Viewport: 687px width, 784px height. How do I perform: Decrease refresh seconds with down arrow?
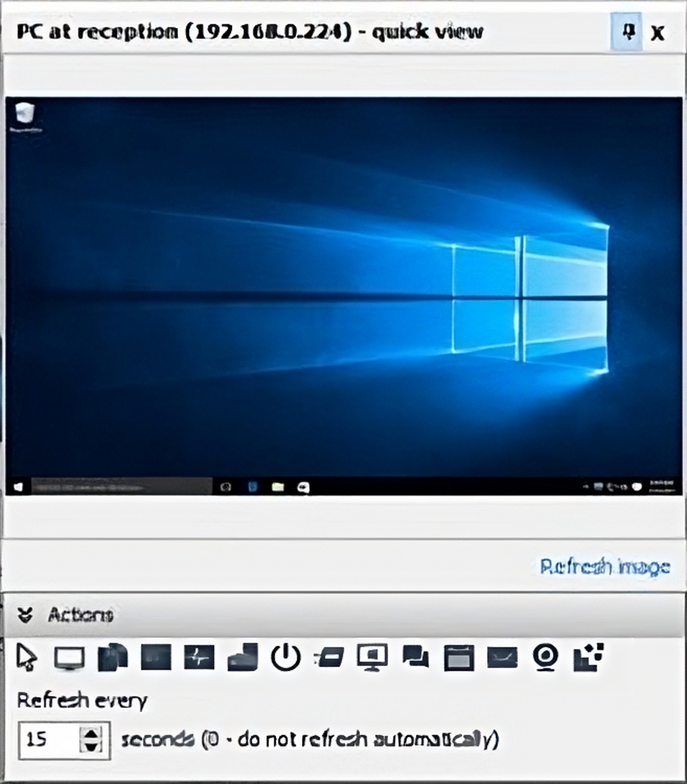coord(91,746)
